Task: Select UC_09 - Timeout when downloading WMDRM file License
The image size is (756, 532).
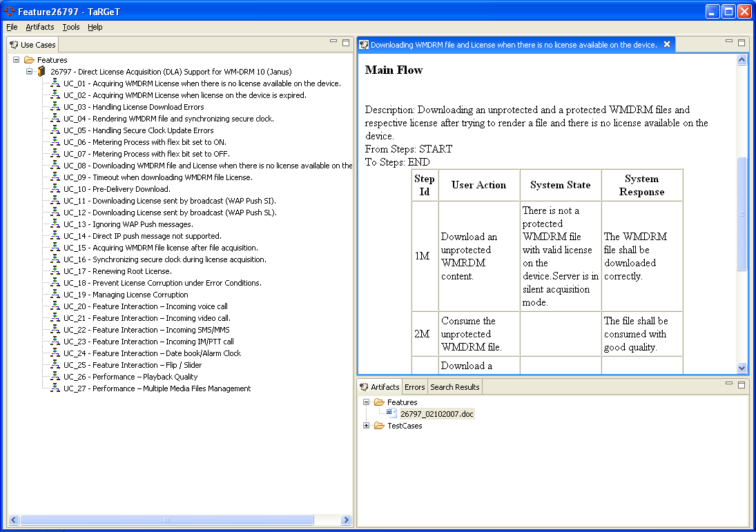Action: pyautogui.click(x=158, y=177)
